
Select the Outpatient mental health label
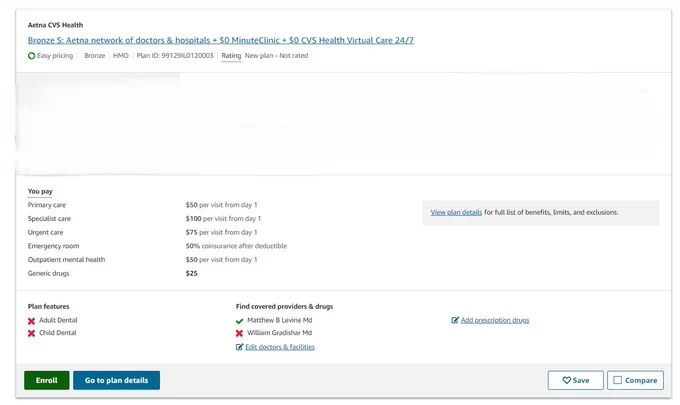[66, 260]
